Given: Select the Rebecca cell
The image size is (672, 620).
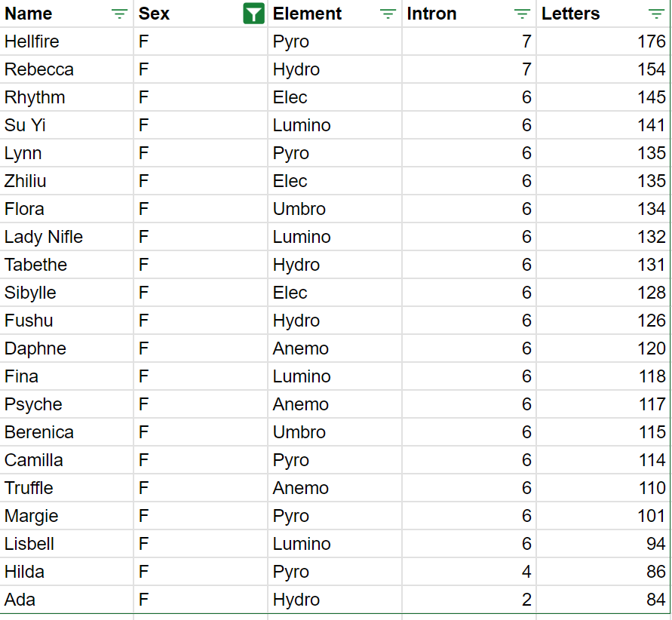Looking at the screenshot, I should point(66,69).
